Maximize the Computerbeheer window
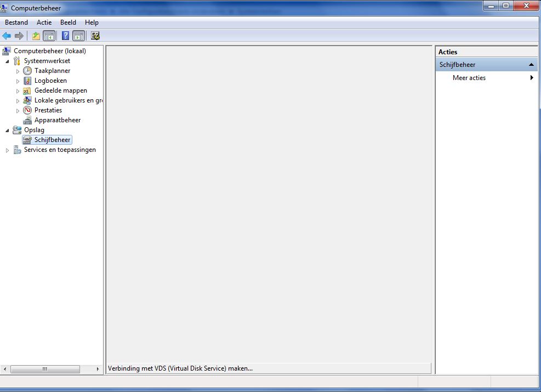Image resolution: width=541 pixels, height=392 pixels. tap(506, 5)
